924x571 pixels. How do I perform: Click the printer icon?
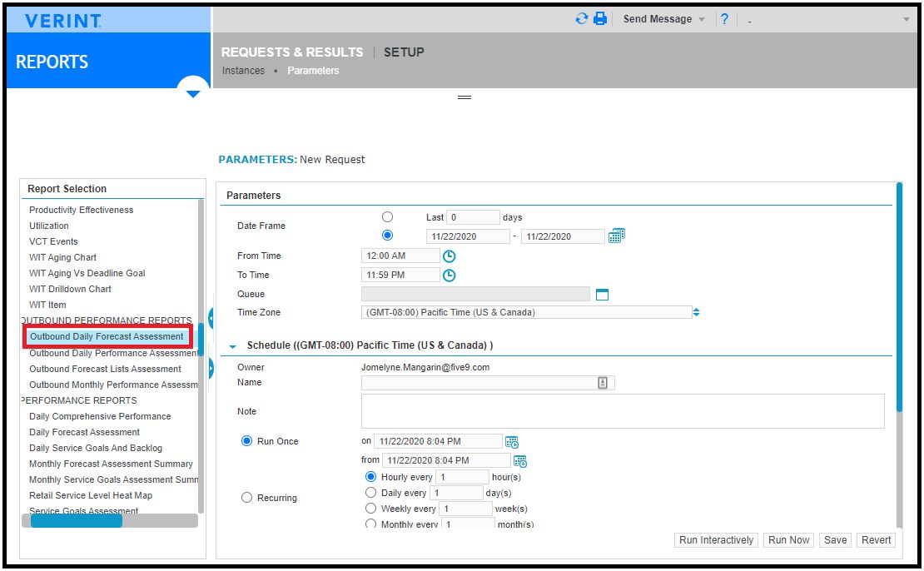pos(600,19)
